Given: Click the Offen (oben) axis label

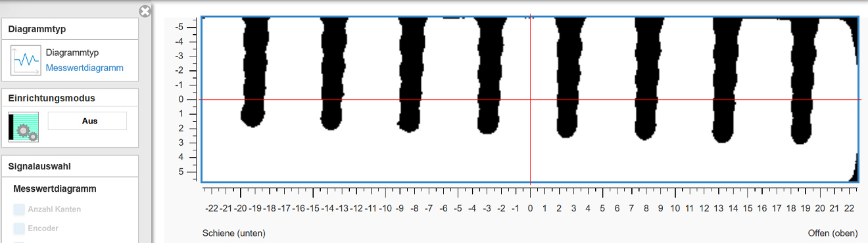Looking at the screenshot, I should click(832, 233).
